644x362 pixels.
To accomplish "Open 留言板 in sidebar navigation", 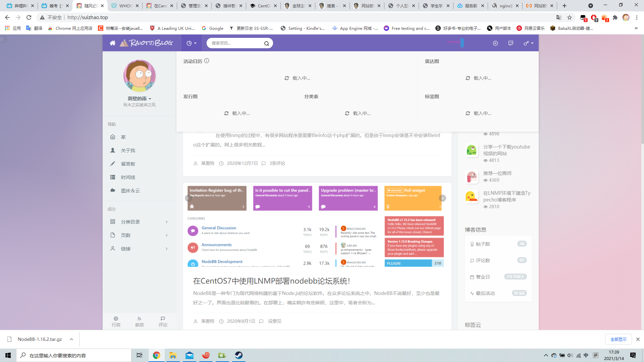I will pos(128,164).
